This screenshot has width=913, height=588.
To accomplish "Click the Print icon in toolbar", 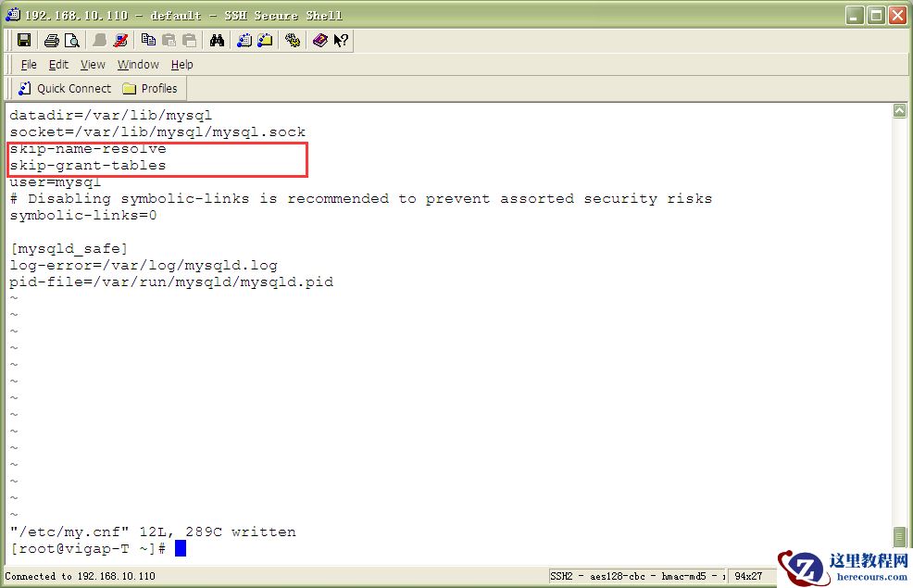I will tap(51, 40).
